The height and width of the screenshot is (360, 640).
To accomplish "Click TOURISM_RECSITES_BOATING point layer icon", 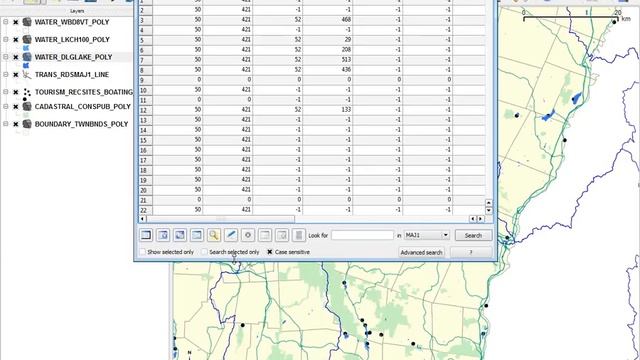I will pos(27,92).
